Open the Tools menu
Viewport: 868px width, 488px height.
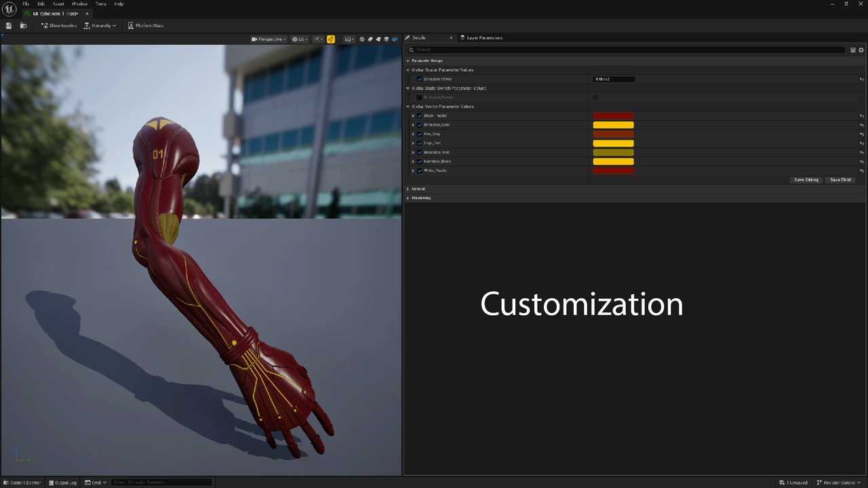pyautogui.click(x=101, y=4)
